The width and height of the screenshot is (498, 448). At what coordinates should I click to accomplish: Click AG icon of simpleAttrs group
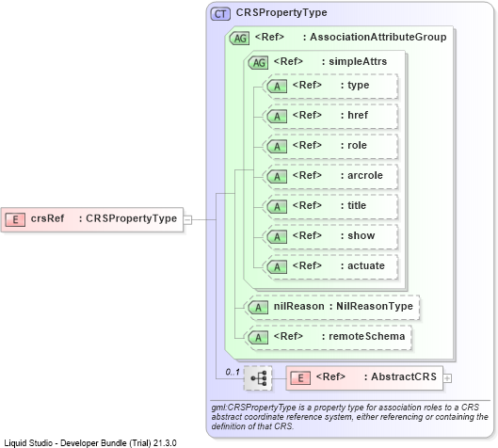coord(258,62)
